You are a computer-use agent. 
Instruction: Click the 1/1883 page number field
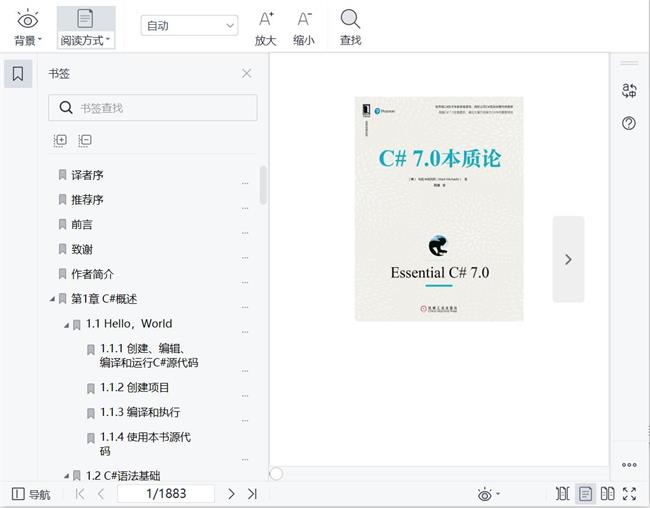coord(166,493)
